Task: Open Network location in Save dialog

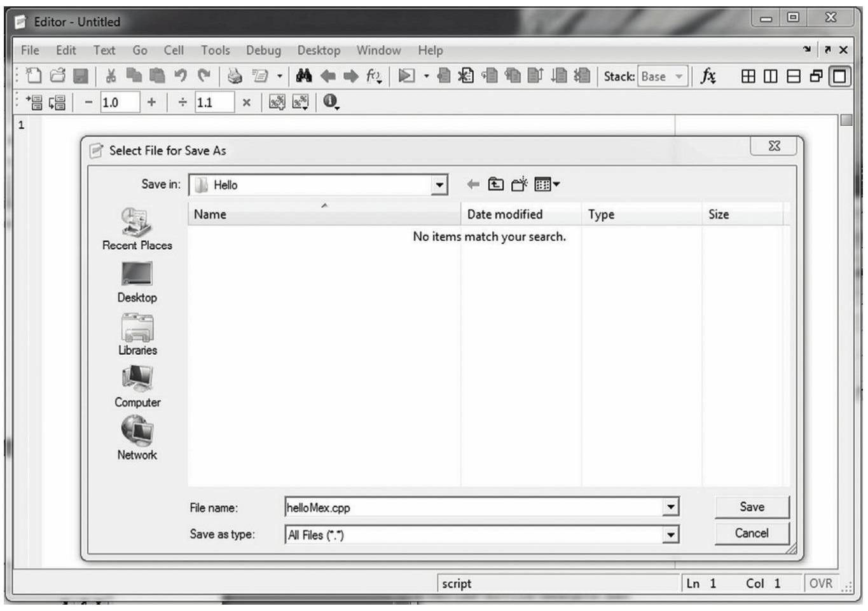Action: [x=137, y=438]
